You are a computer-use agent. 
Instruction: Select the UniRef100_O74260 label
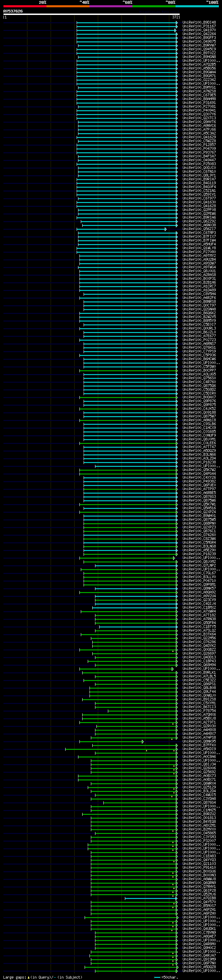tap(199, 535)
